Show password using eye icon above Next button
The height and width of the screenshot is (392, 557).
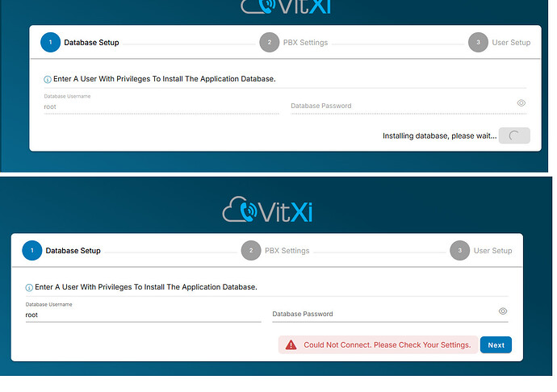pos(503,311)
